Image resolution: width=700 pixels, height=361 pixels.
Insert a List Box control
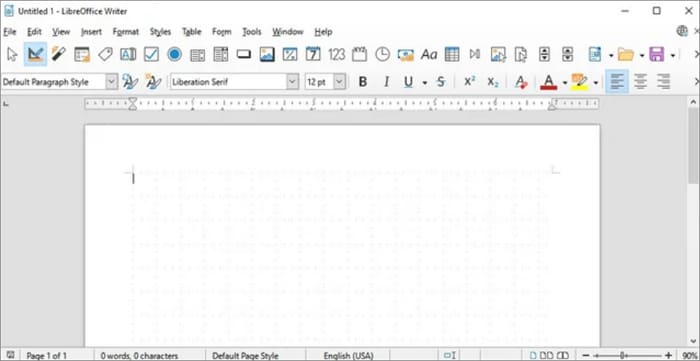coord(197,55)
